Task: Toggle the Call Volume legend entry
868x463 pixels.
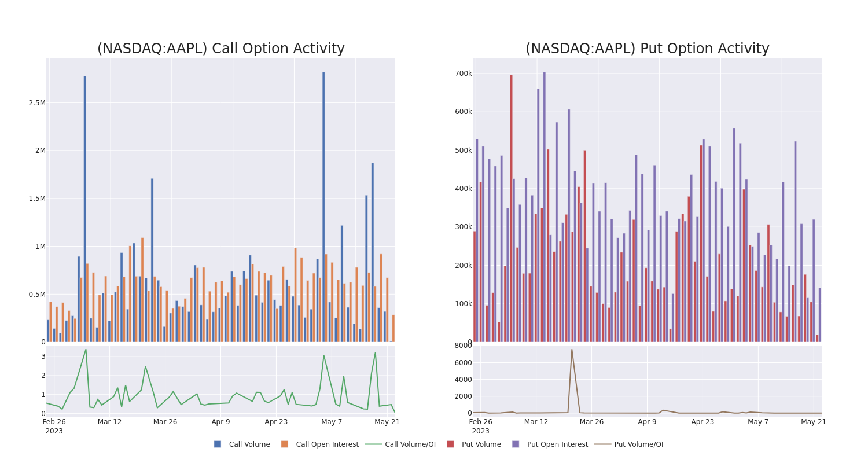Action: (x=242, y=444)
